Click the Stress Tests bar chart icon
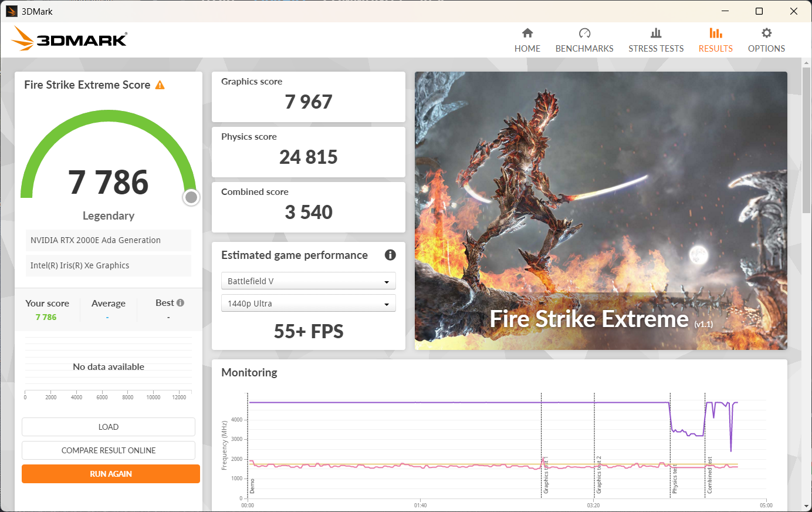This screenshot has width=812, height=512. coord(656,33)
